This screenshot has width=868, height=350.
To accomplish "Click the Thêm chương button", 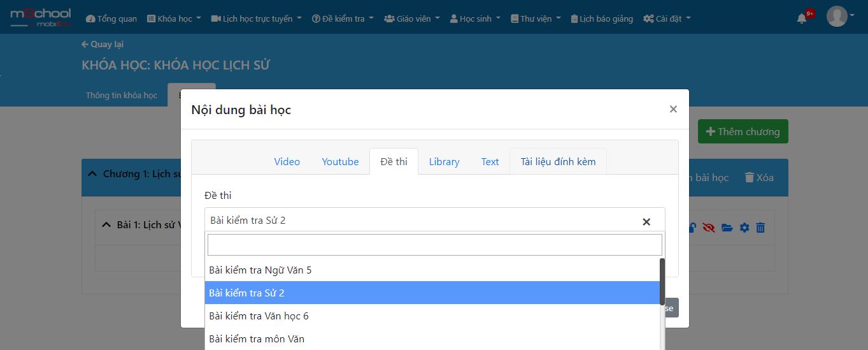I will tap(743, 131).
